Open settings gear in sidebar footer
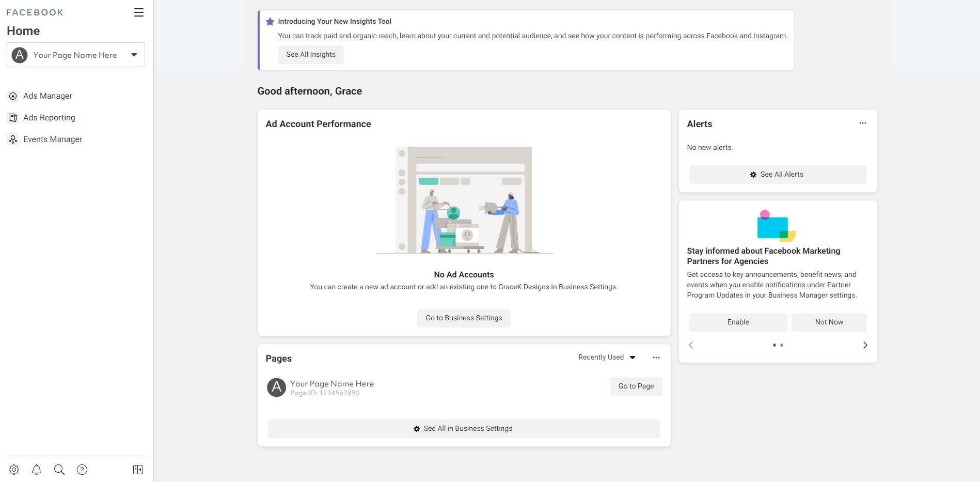Viewport: 980px width, 482px height. [14, 470]
